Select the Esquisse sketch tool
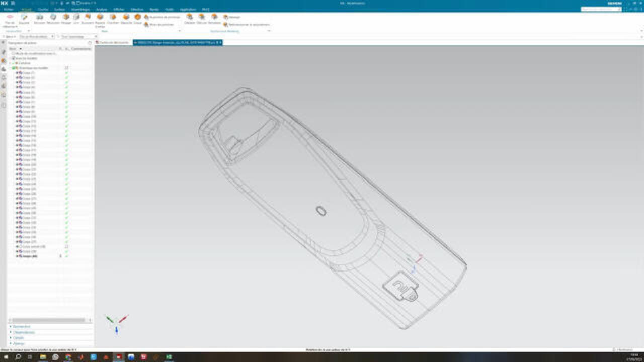The image size is (644, 362). (24, 18)
